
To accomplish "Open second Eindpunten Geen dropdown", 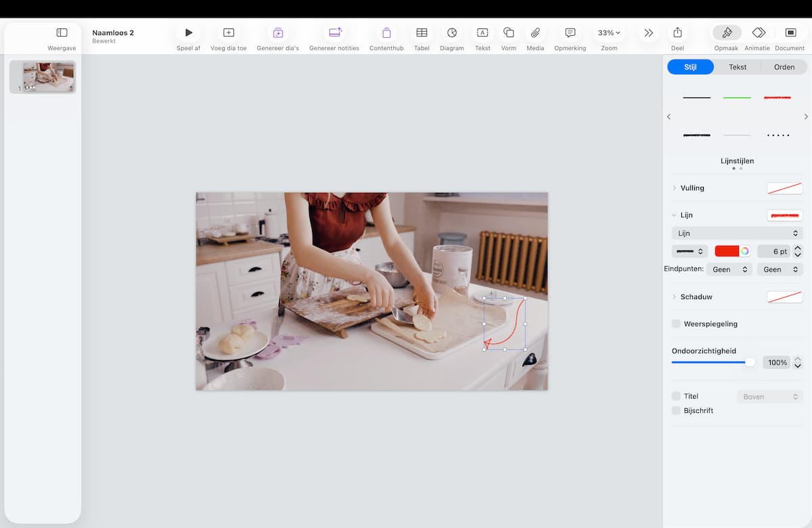I will (780, 269).
